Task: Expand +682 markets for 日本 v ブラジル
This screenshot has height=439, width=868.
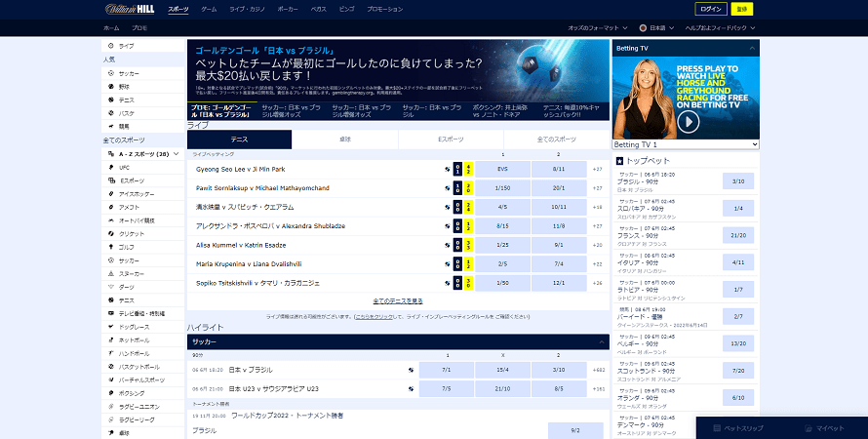Action: (x=599, y=370)
